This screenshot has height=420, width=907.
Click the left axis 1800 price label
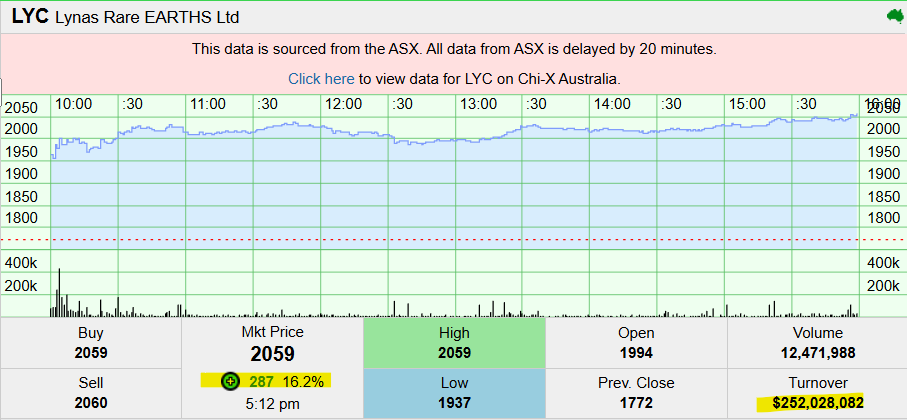coord(21,218)
